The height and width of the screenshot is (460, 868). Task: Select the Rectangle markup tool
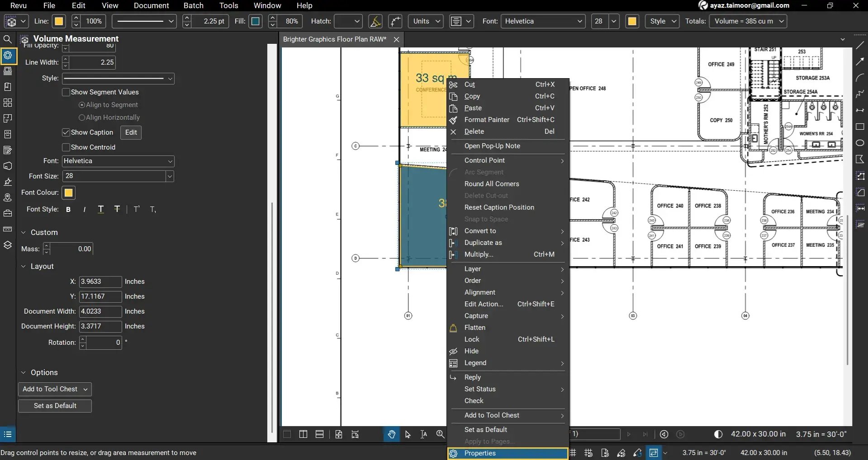click(860, 127)
